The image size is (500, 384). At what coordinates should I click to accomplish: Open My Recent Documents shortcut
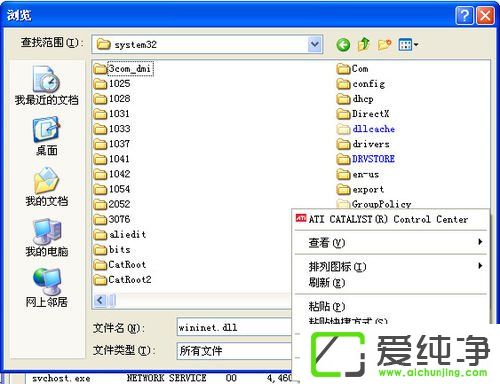(46, 86)
